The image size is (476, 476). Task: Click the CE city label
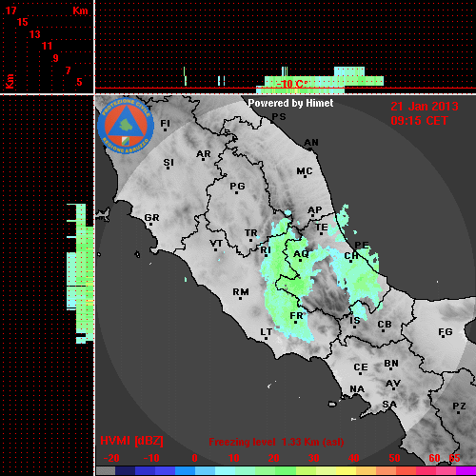click(x=361, y=367)
